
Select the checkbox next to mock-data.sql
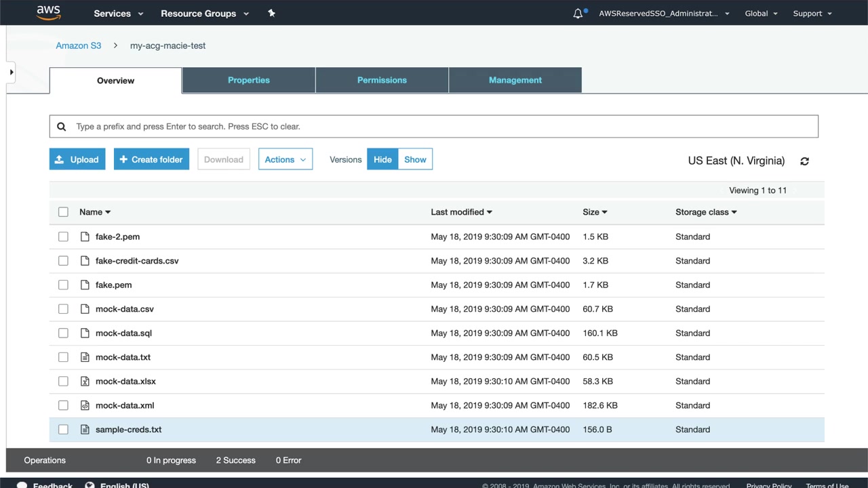63,333
